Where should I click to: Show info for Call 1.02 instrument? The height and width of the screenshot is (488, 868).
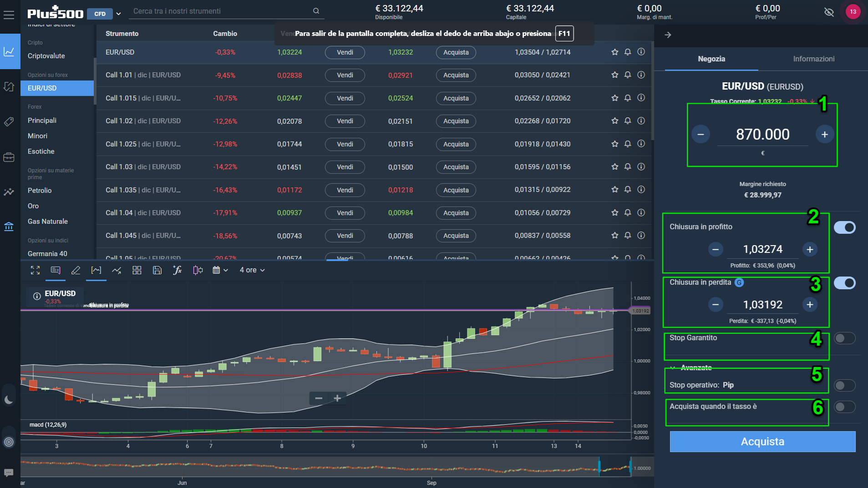tap(641, 121)
